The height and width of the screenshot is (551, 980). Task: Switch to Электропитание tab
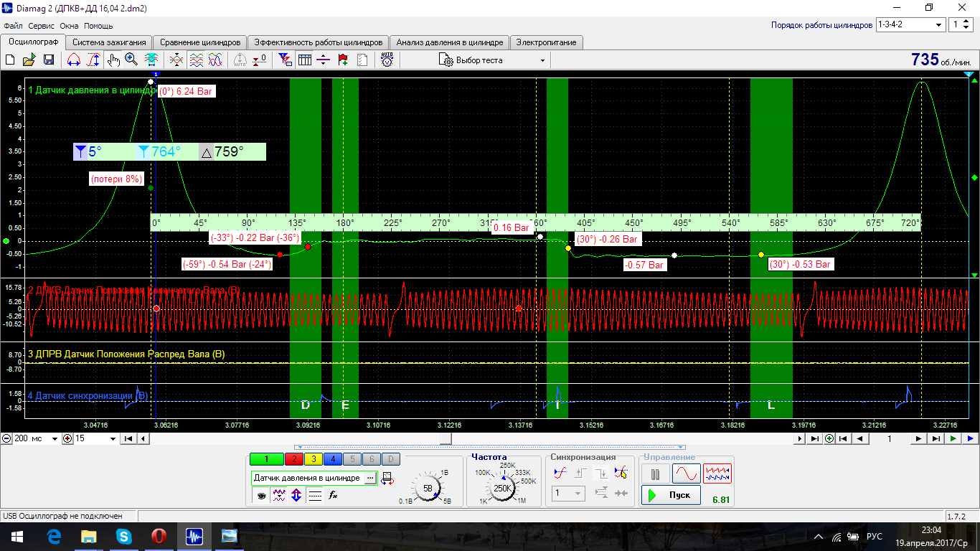tap(546, 42)
